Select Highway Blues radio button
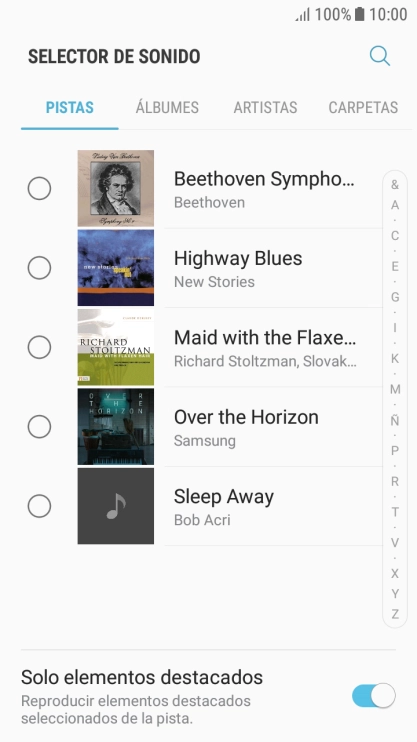The height and width of the screenshot is (742, 417). click(39, 268)
